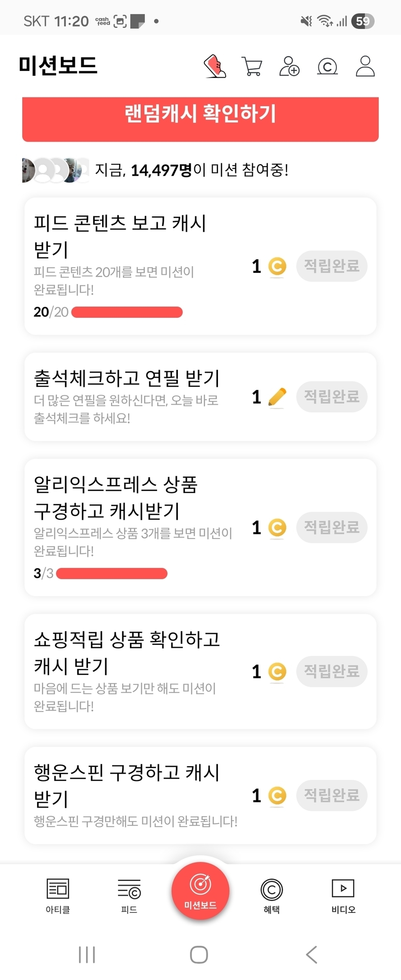Select the 미션보드 center tab
Screen dimensions: 401x980
coord(200,891)
